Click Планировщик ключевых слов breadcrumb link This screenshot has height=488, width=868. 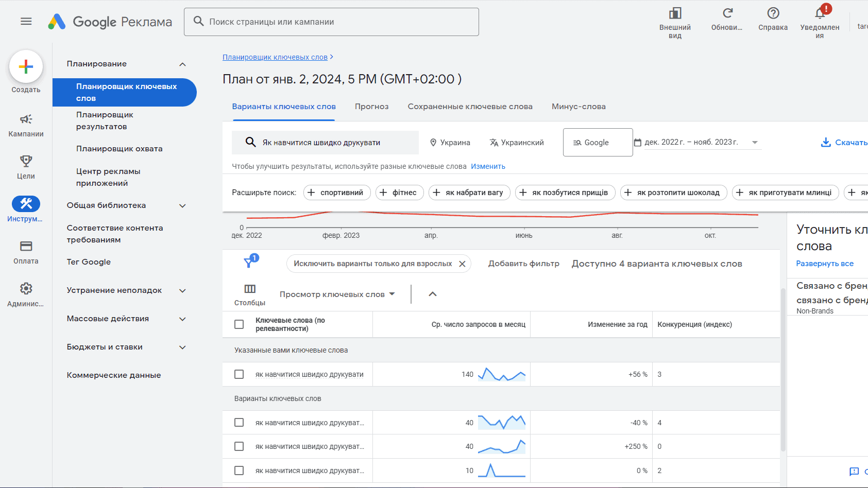[275, 57]
